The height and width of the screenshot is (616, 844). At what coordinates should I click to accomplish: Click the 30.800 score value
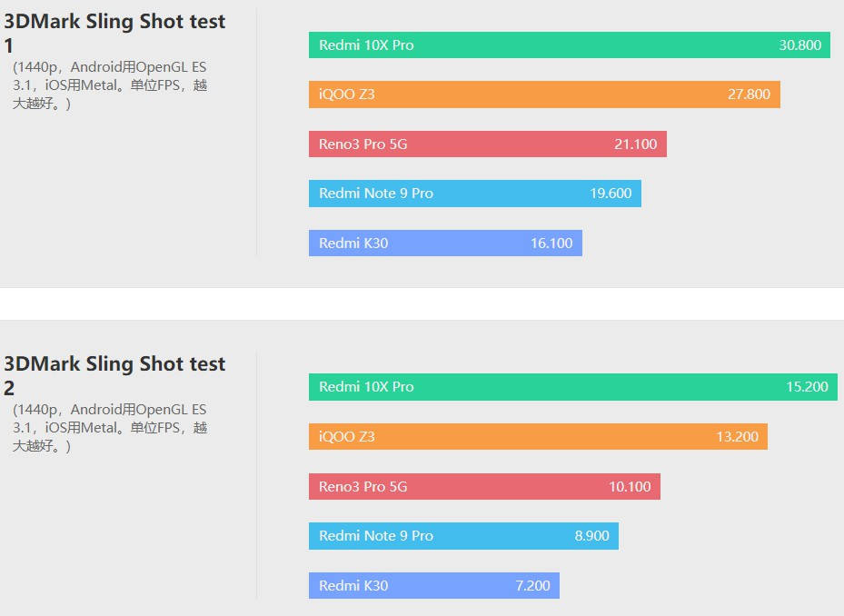tap(799, 45)
